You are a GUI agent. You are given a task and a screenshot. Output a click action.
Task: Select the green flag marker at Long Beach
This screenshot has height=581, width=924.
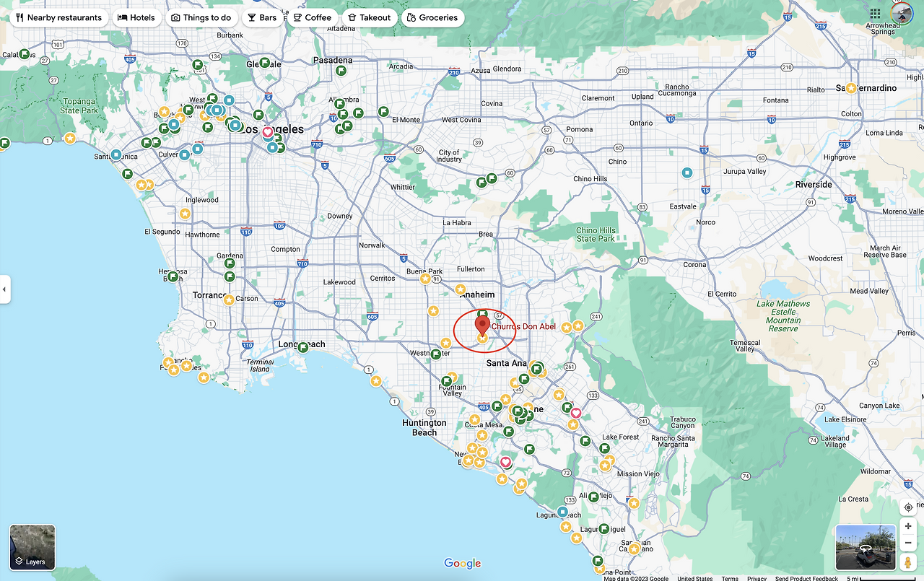304,347
